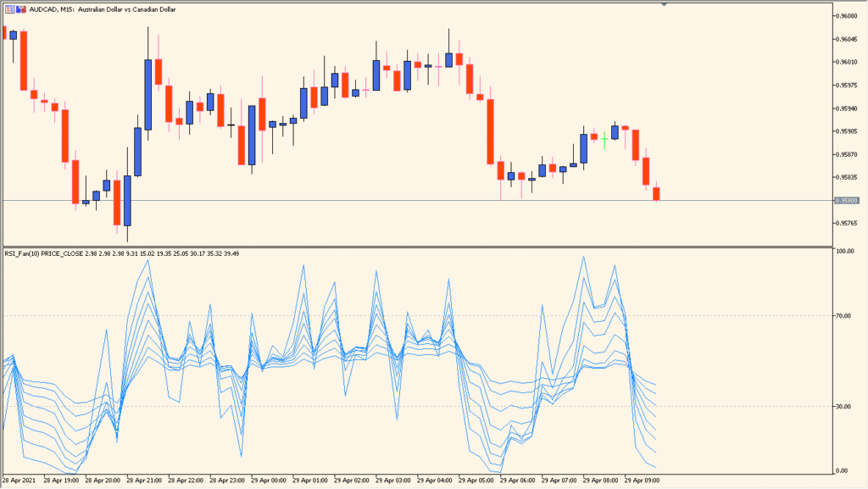Select the green doji candle near 08:00

click(604, 139)
